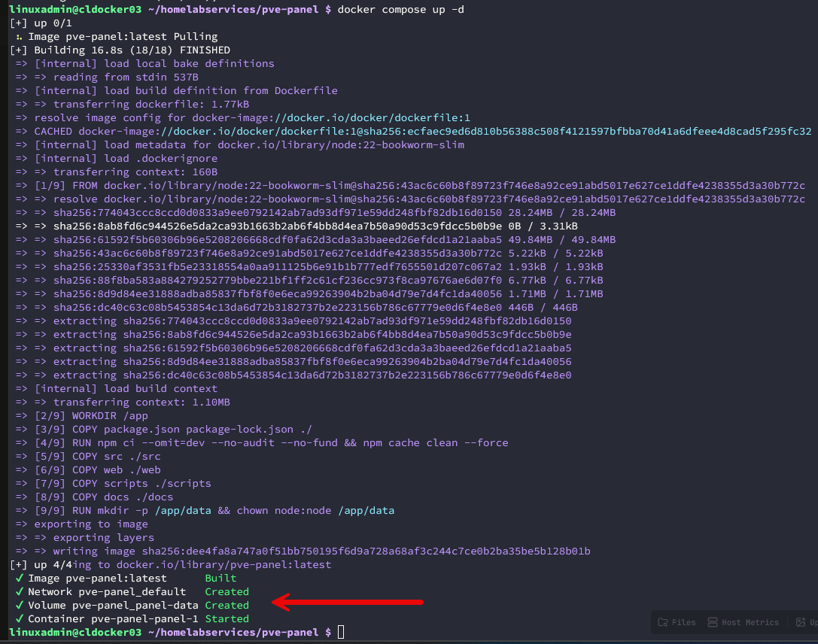Click 'load local bake definitions' line
Screen dimensions: 818x644
pos(144,64)
